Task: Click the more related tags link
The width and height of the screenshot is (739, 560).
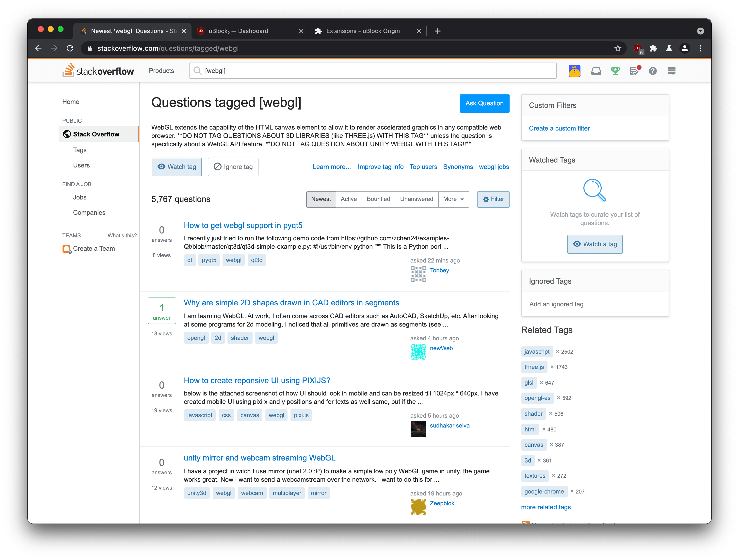Action: pyautogui.click(x=546, y=507)
